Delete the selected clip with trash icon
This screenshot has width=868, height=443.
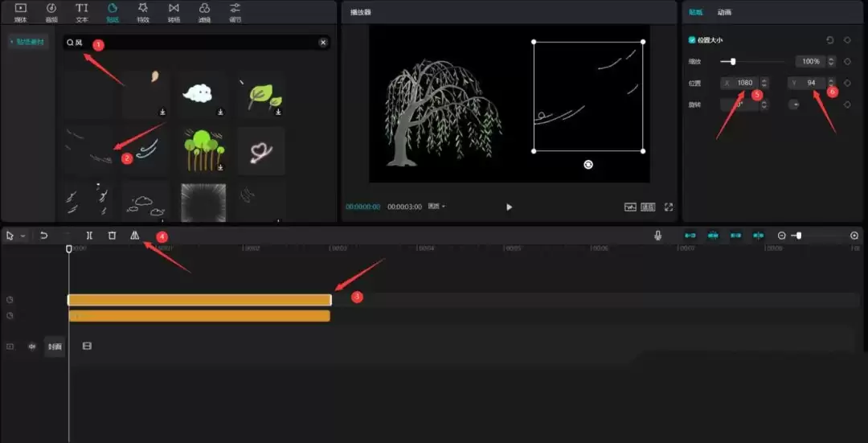coord(112,236)
